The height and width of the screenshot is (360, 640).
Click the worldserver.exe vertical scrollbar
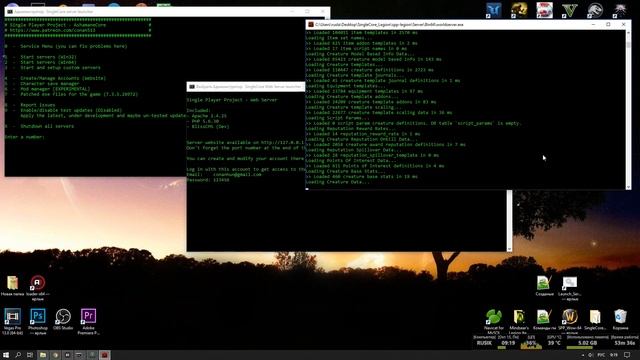click(628, 109)
